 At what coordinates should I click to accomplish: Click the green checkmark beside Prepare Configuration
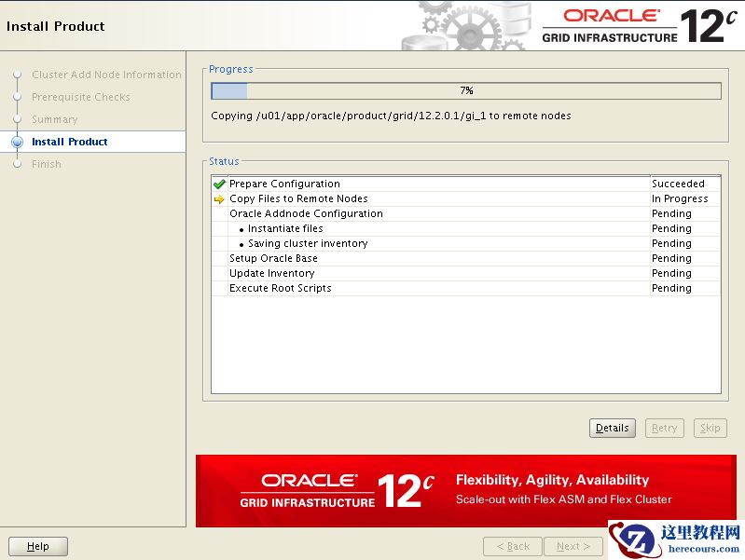point(219,184)
